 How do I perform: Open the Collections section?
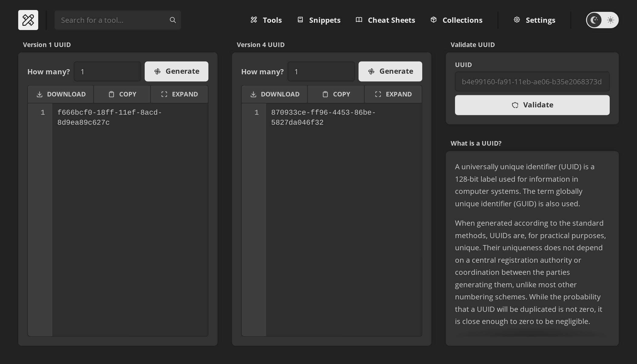point(456,20)
